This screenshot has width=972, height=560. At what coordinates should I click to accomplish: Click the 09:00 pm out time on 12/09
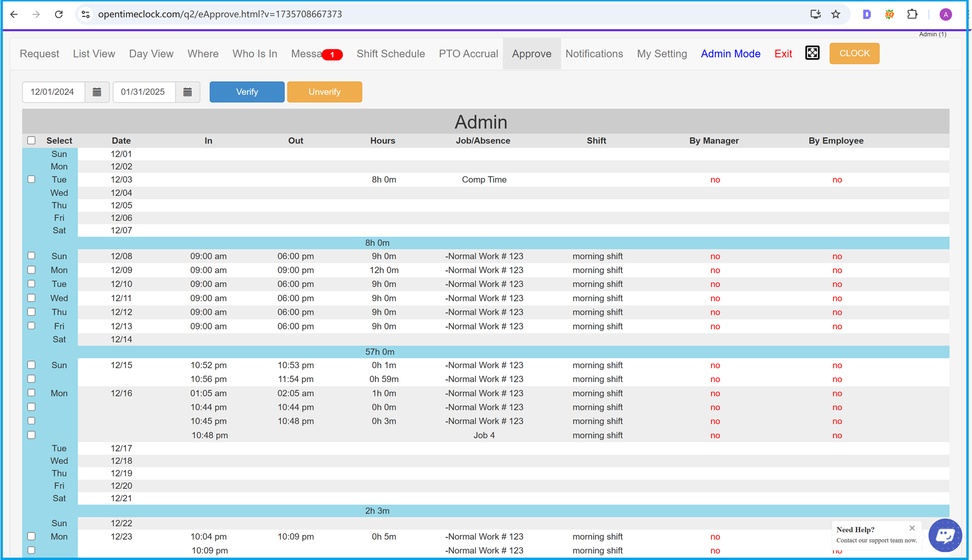(296, 270)
